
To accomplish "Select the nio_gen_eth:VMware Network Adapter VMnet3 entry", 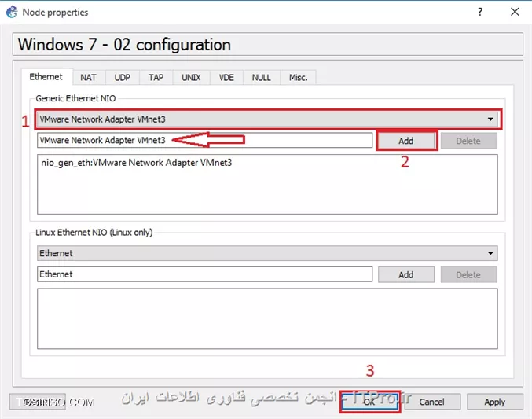I will pos(137,163).
